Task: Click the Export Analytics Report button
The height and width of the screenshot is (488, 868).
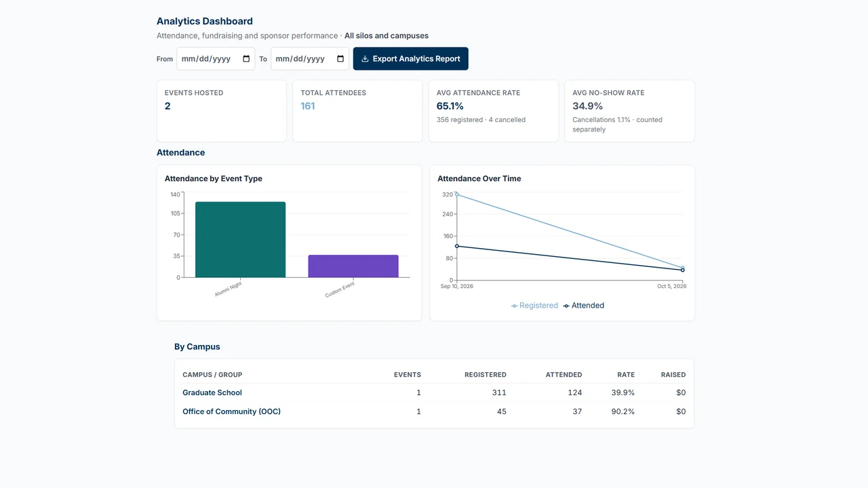Action: coord(411,59)
